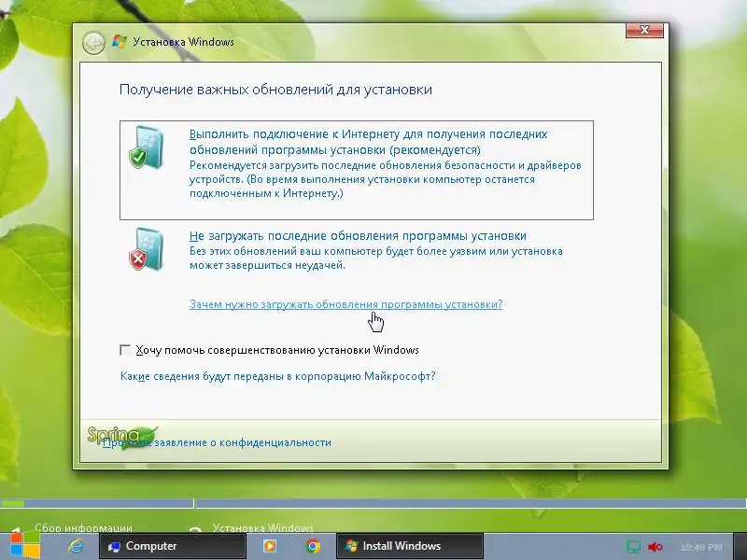The image size is (747, 560).
Task: Choose to go online for latest updates
Action: pyautogui.click(x=357, y=170)
